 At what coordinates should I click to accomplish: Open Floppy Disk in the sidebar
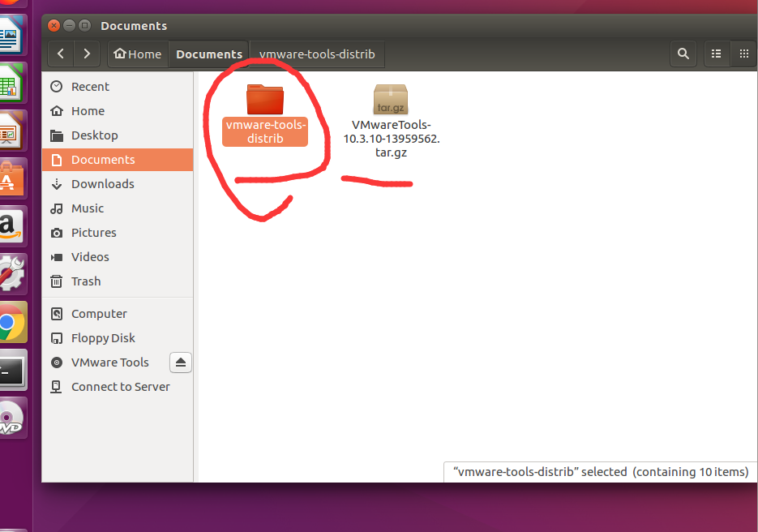pos(118,337)
